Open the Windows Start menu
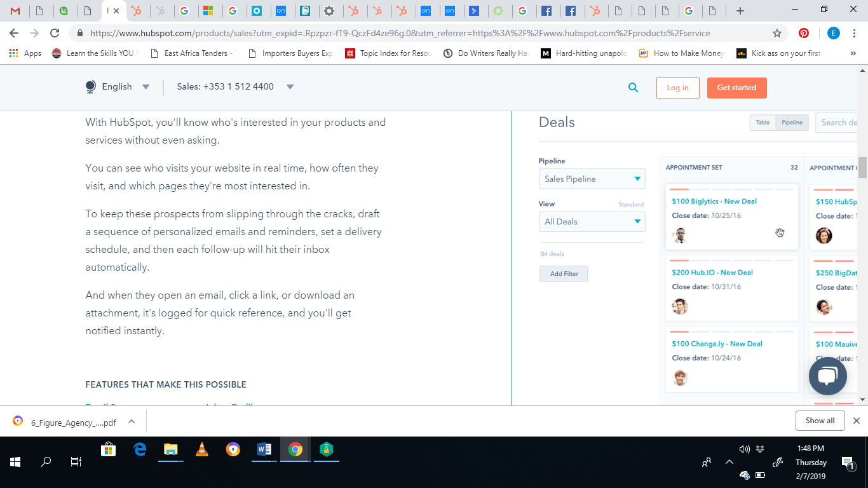The height and width of the screenshot is (488, 868). pyautogui.click(x=15, y=462)
